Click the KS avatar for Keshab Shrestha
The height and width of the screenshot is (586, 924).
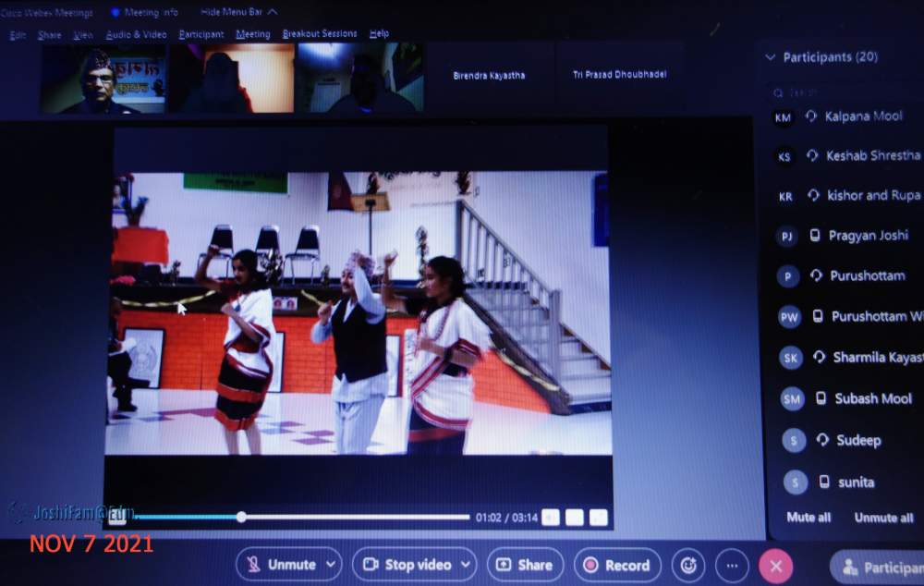coord(784,157)
